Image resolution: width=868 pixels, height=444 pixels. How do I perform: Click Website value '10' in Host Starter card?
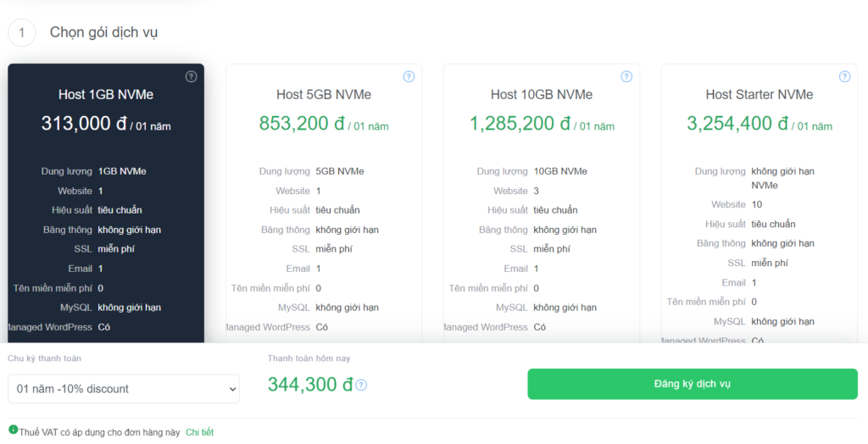click(757, 204)
